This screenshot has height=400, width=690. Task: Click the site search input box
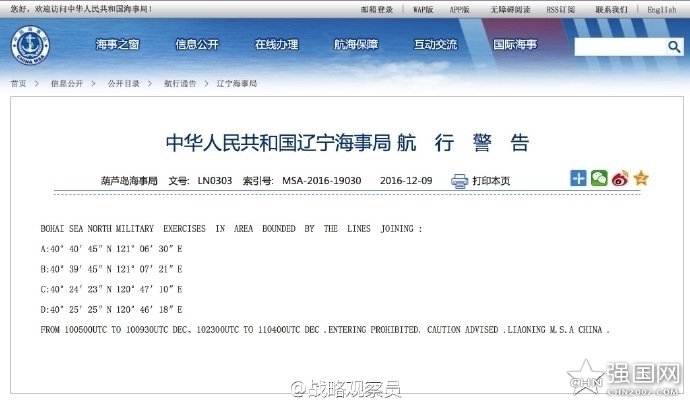click(x=618, y=47)
